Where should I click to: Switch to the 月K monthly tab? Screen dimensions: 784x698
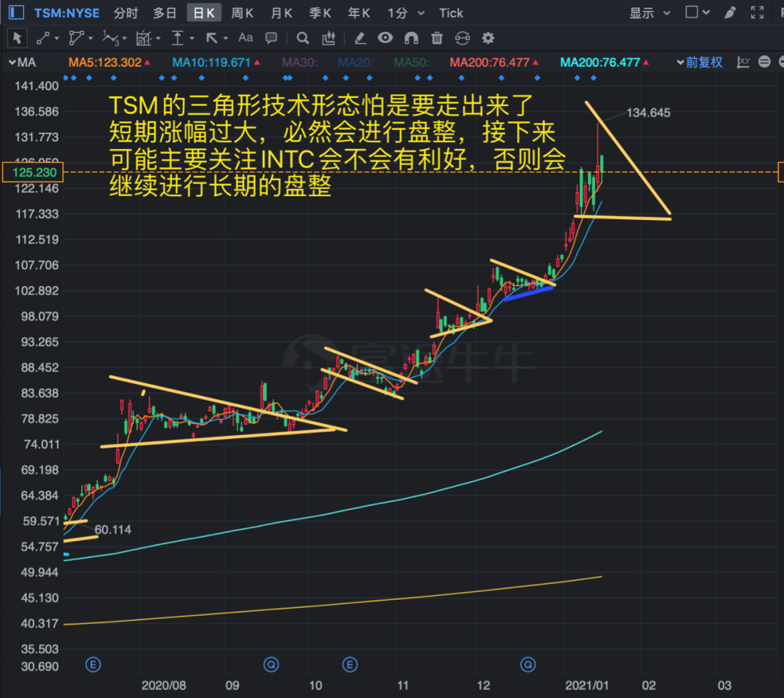[282, 13]
